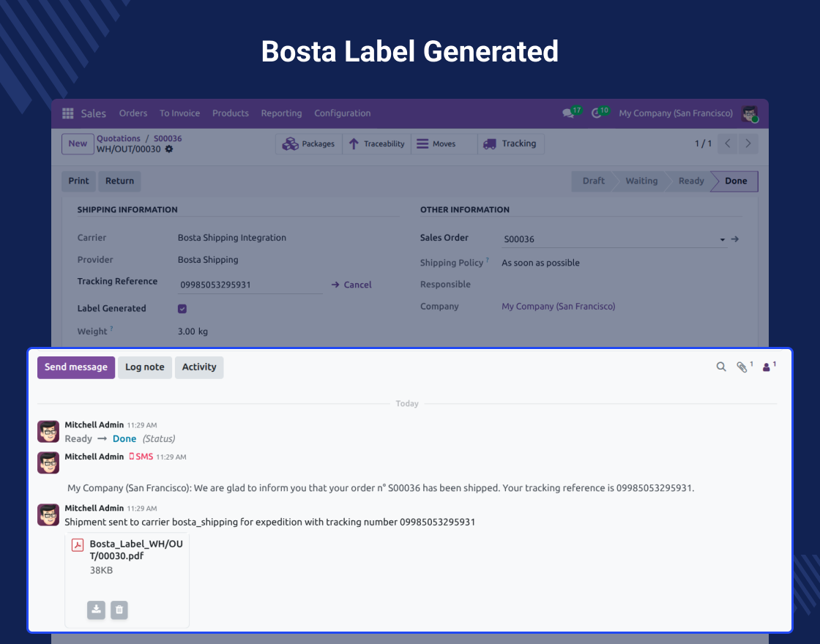The width and height of the screenshot is (820, 644).
Task: Select the Ready status stage
Action: [691, 181]
